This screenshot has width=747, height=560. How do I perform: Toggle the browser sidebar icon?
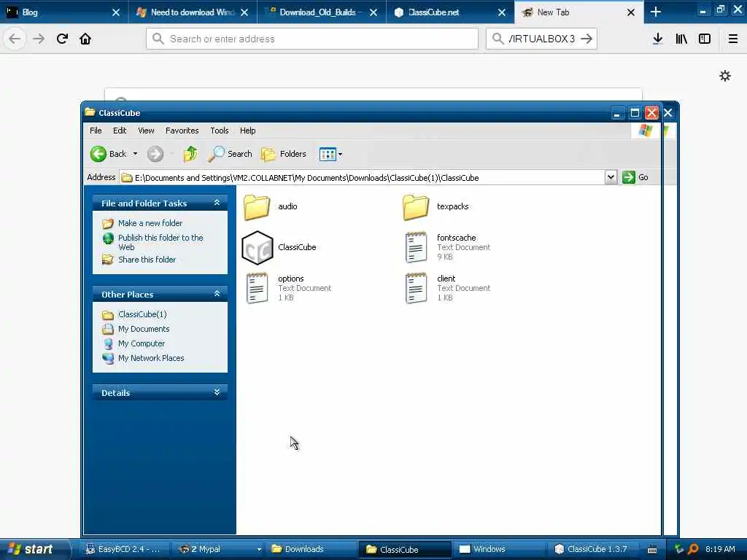[x=705, y=39]
